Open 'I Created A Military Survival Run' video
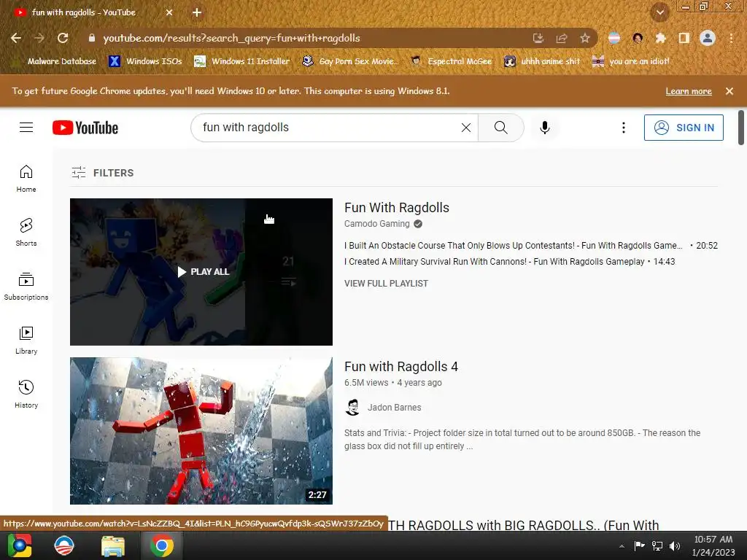The image size is (747, 560). (494, 262)
